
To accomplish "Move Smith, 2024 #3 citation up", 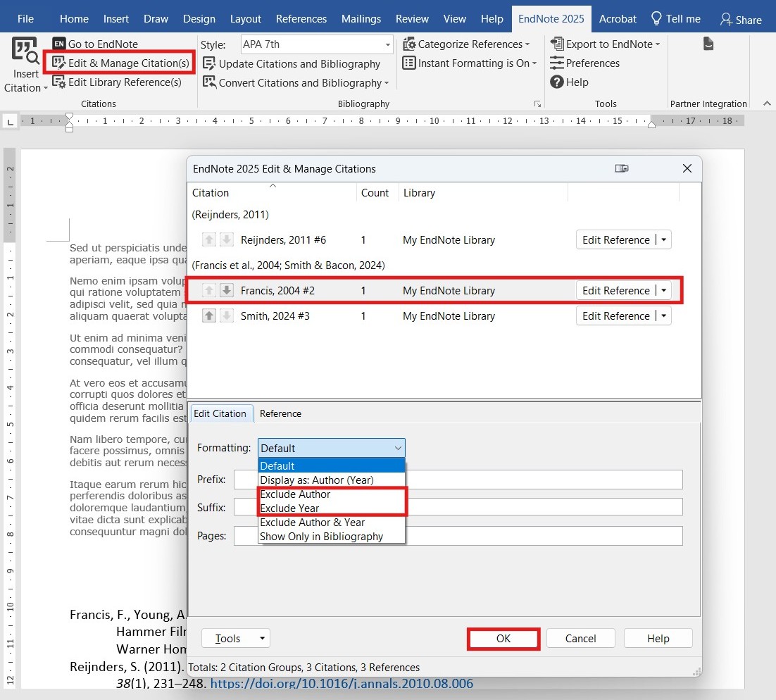I will point(209,315).
